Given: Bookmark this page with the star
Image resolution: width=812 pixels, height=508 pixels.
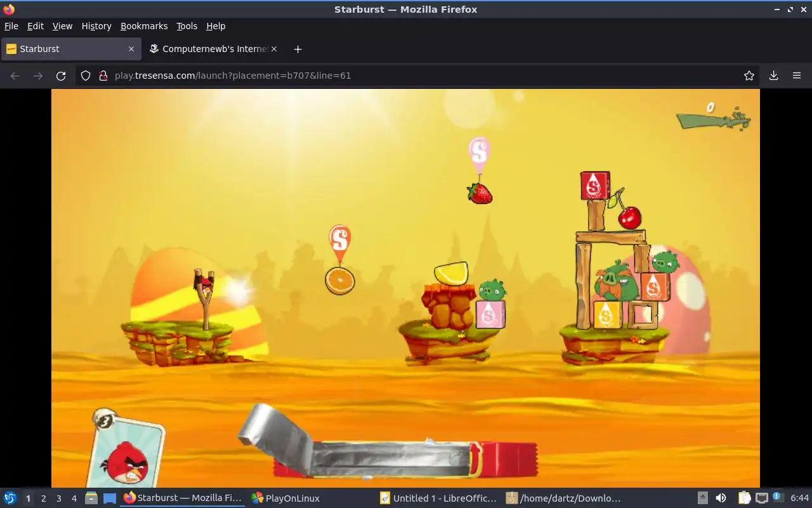Looking at the screenshot, I should click(x=749, y=76).
